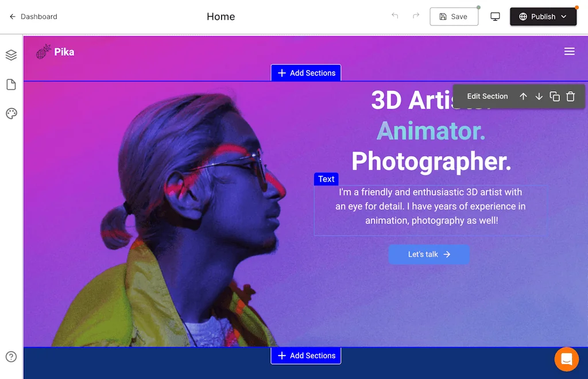Toggle desktop device preview
Image resolution: width=588 pixels, height=379 pixels.
click(x=495, y=17)
